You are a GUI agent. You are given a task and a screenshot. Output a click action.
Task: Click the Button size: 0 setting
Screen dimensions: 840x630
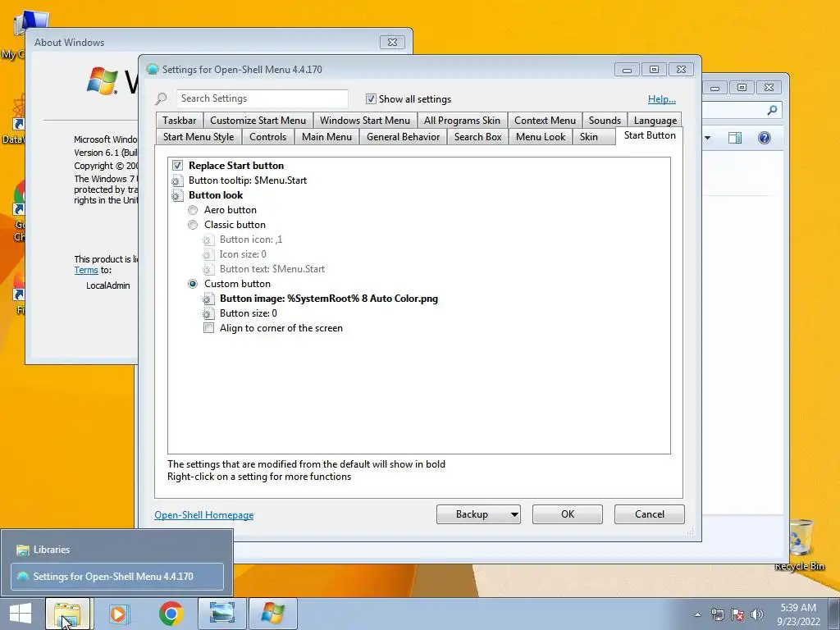coord(249,313)
